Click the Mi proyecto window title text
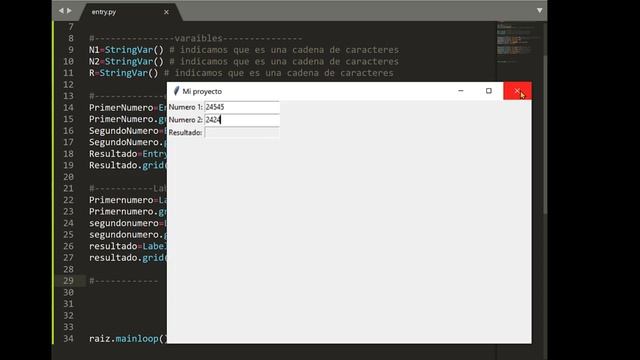 (202, 91)
